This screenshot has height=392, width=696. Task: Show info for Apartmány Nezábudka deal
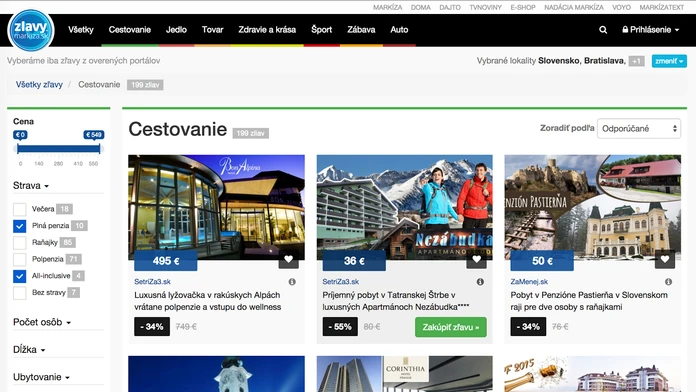coord(480,281)
